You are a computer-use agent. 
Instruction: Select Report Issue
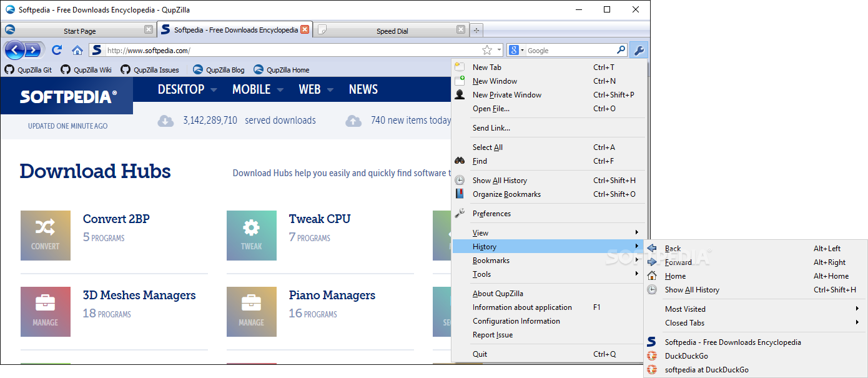(x=549, y=335)
